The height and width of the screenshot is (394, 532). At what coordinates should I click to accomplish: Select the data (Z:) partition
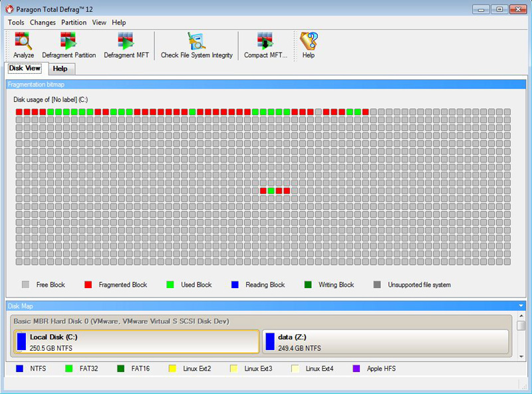pyautogui.click(x=386, y=341)
